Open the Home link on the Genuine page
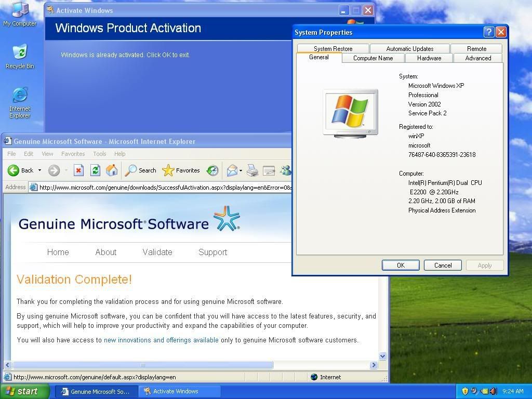532x399 pixels. (x=58, y=252)
